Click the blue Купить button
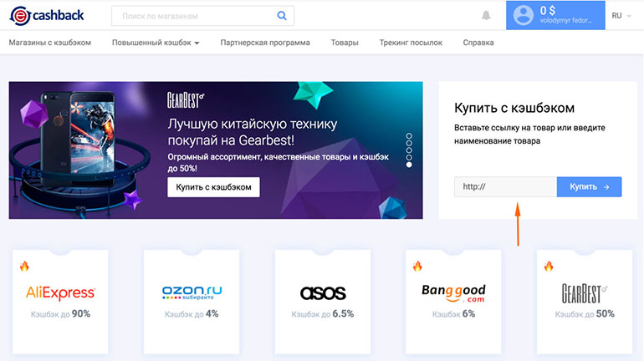This screenshot has height=361, width=644. pyautogui.click(x=589, y=186)
